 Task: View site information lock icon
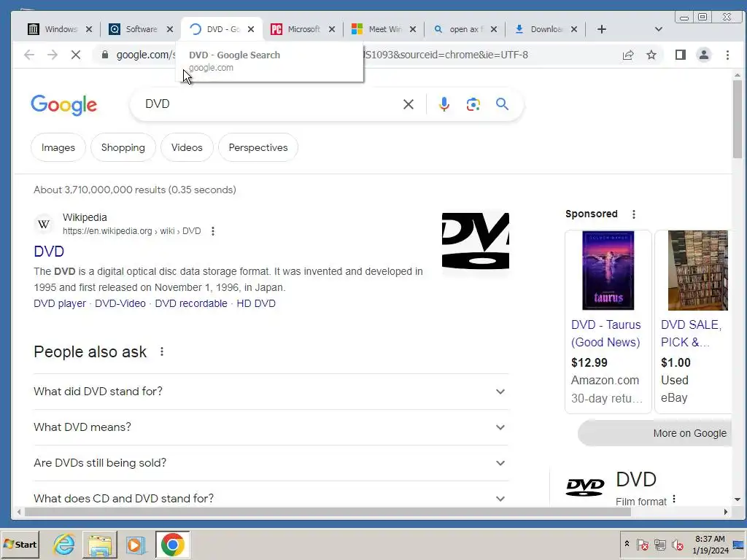click(x=105, y=55)
